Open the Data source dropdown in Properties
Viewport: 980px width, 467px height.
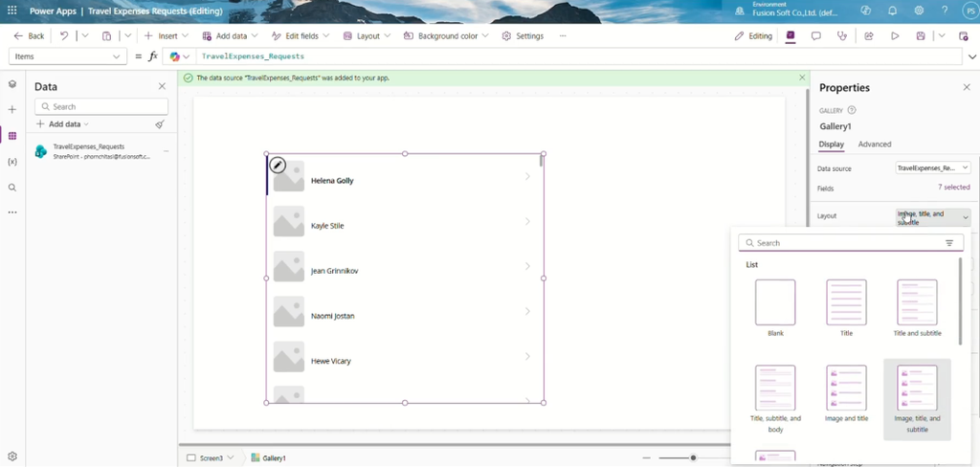tap(933, 168)
